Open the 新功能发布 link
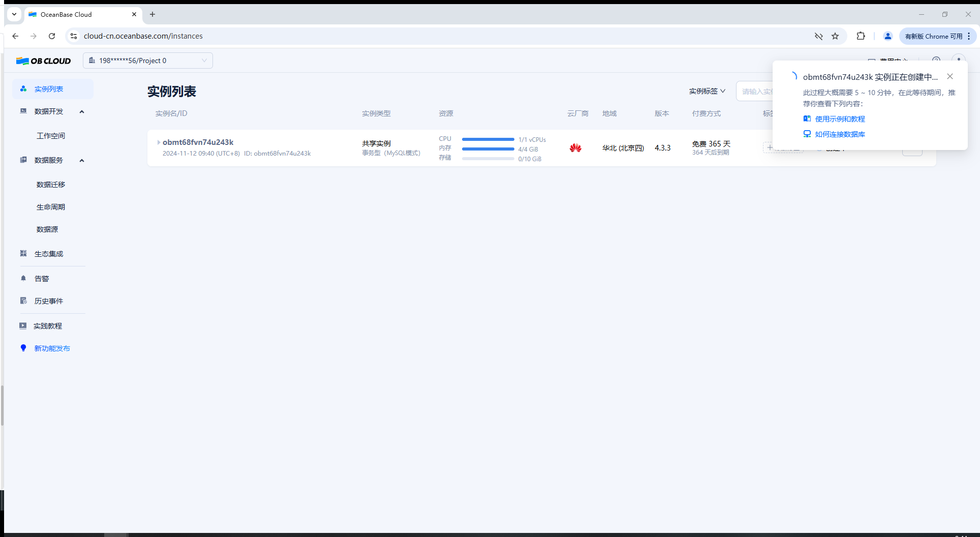 52,348
